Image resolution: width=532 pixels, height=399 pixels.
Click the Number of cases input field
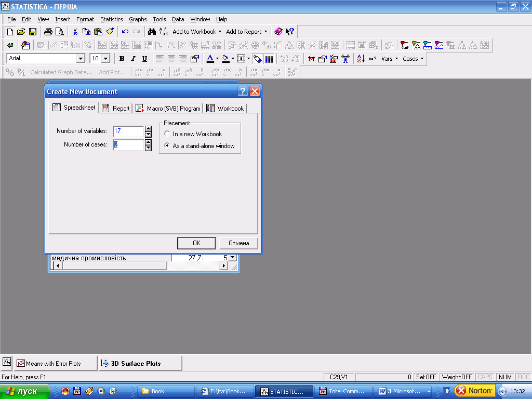(x=128, y=144)
